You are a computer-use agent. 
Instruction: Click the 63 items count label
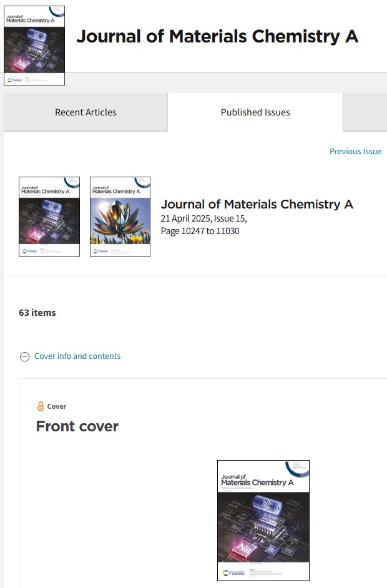pyautogui.click(x=37, y=313)
